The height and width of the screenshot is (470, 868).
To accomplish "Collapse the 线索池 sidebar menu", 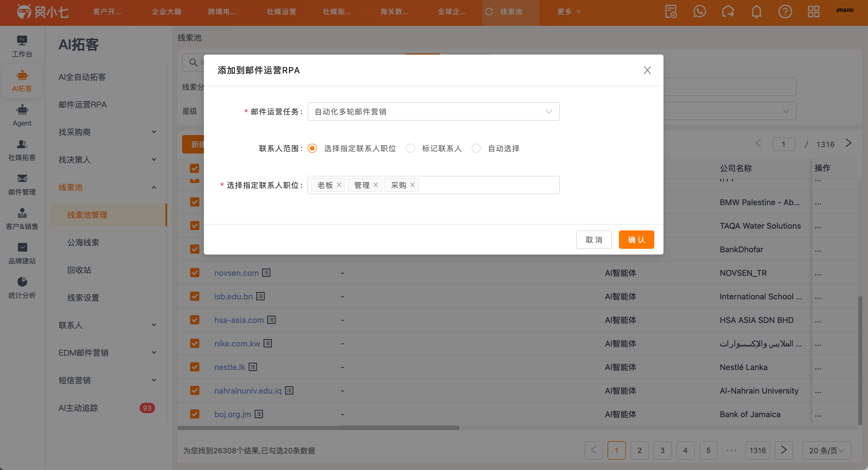I will point(108,187).
